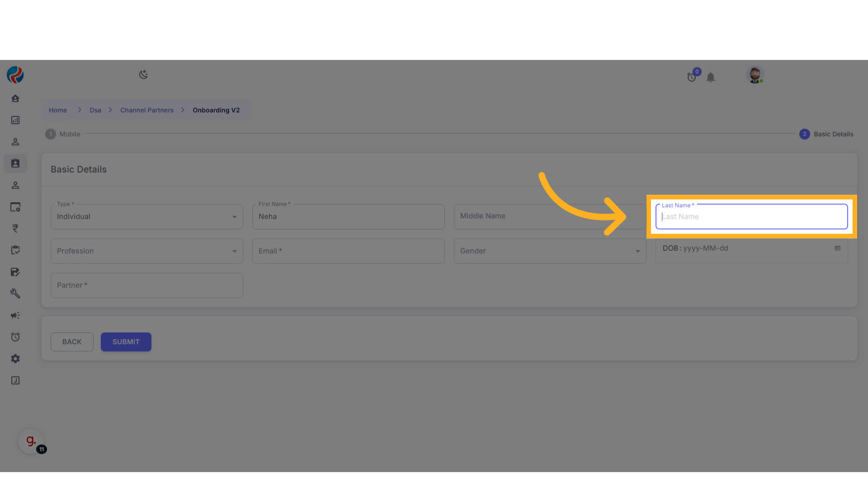Open the rupee payments sidebar icon
Image resolution: width=868 pixels, height=488 pixels.
(x=15, y=229)
